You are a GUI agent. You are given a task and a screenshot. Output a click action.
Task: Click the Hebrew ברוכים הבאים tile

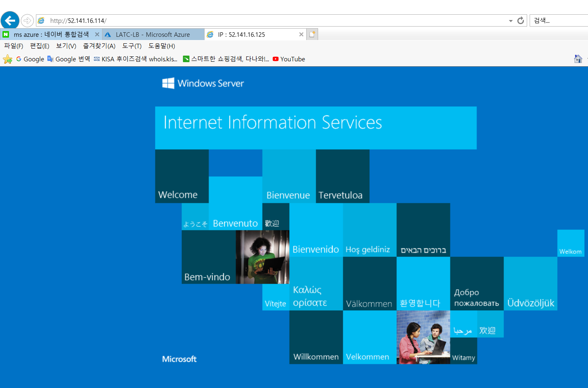tap(423, 230)
